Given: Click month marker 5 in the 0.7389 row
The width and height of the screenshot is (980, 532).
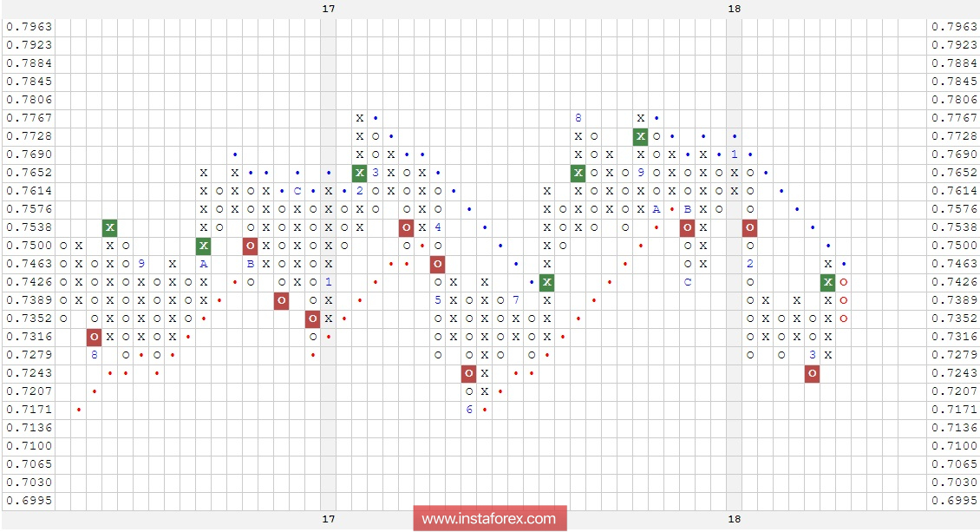Looking at the screenshot, I should [437, 300].
